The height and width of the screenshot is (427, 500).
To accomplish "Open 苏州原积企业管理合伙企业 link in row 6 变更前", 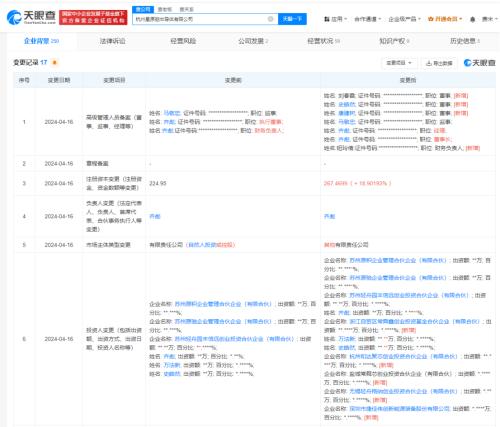I will click(x=223, y=304).
